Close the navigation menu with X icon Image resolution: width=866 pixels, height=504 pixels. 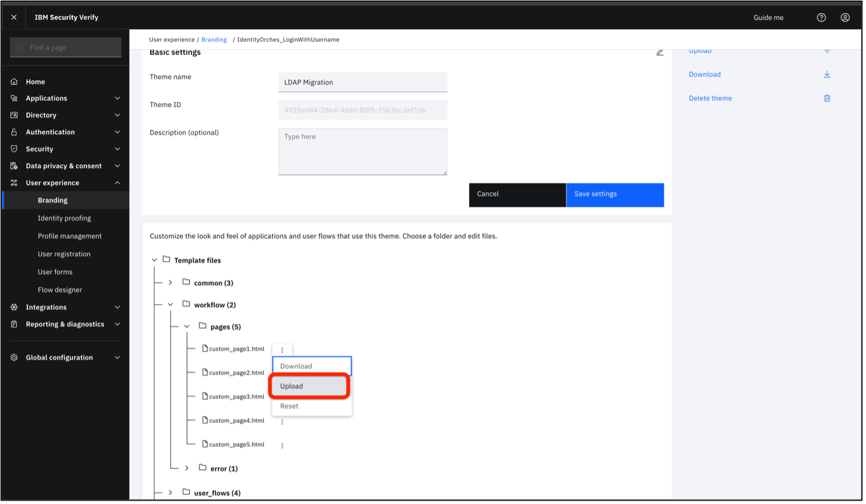tap(14, 17)
